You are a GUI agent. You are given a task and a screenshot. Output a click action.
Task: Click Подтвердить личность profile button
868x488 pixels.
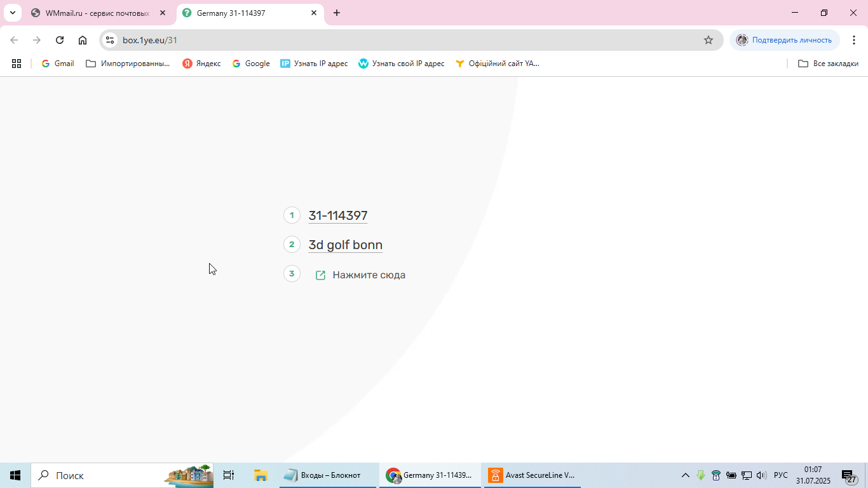click(x=785, y=40)
